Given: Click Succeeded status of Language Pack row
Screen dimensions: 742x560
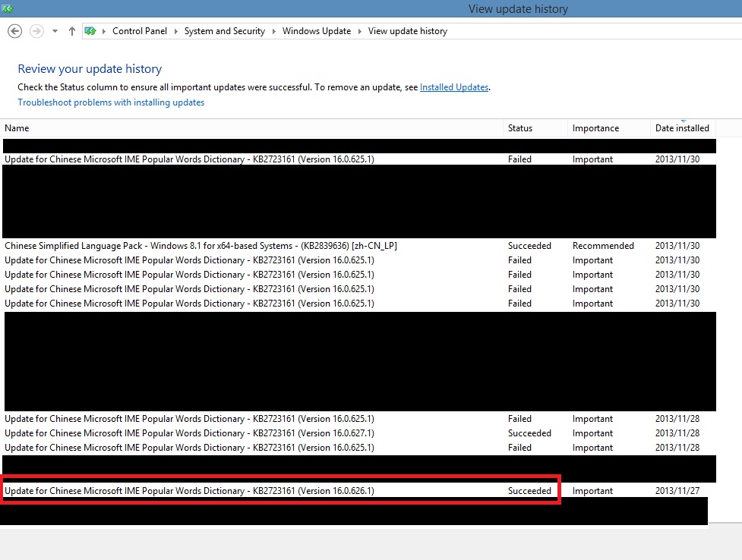Looking at the screenshot, I should click(x=529, y=246).
